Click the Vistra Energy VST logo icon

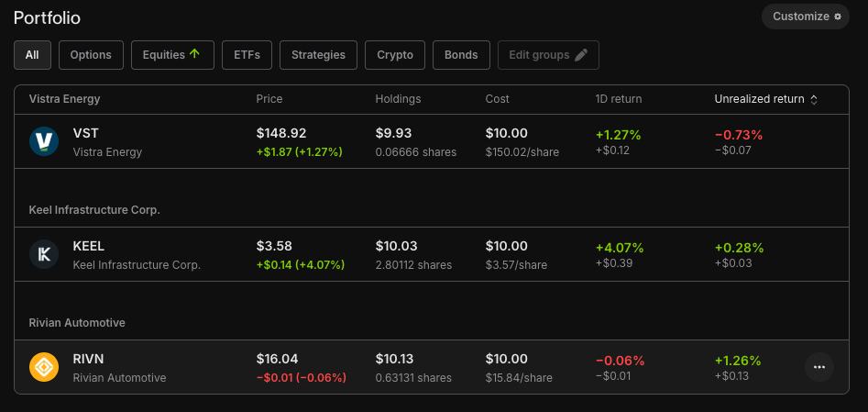[44, 141]
